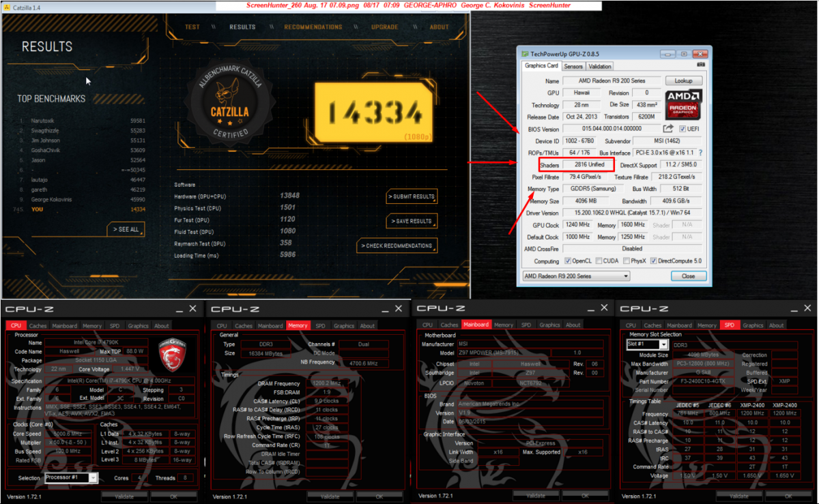Click the 14334 score display
The width and height of the screenshot is (819, 504).
click(x=374, y=111)
